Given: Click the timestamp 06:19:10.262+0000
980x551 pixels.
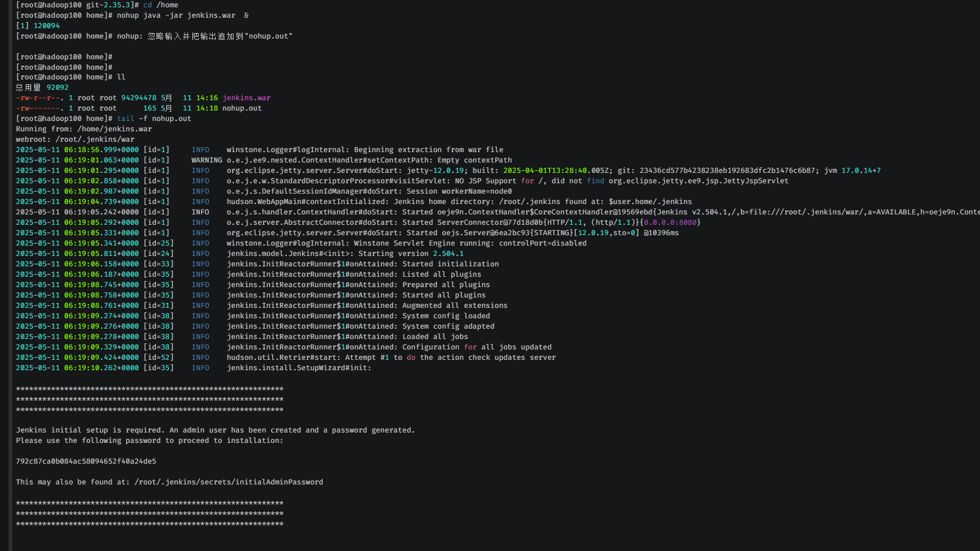Looking at the screenshot, I should pos(101,368).
